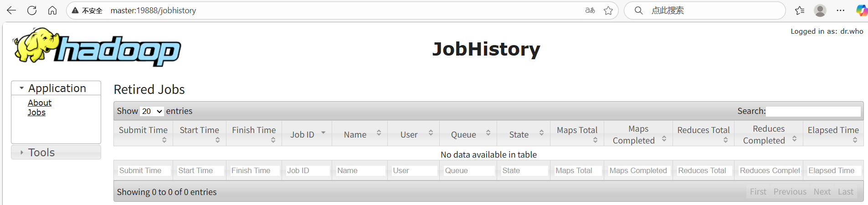This screenshot has height=205, width=868.
Task: Open the browser home page
Action: (52, 10)
